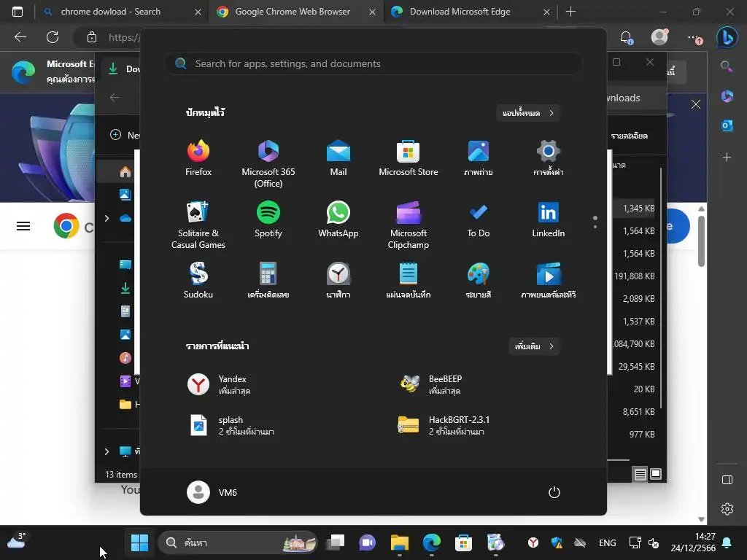Click the Start menu search field

[x=373, y=63]
